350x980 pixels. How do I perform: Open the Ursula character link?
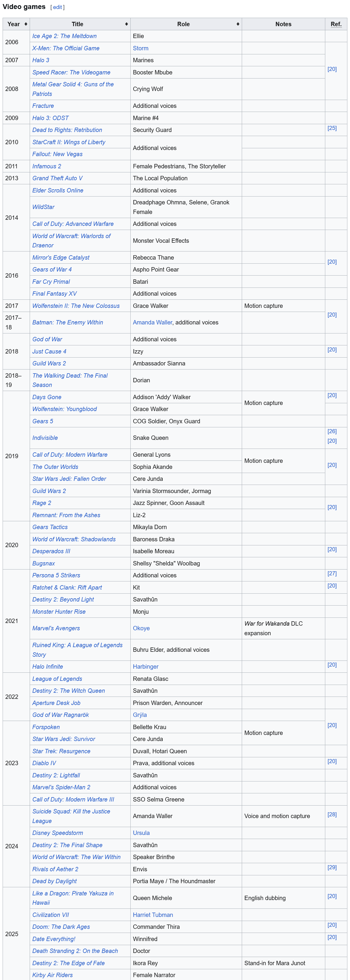click(x=141, y=833)
